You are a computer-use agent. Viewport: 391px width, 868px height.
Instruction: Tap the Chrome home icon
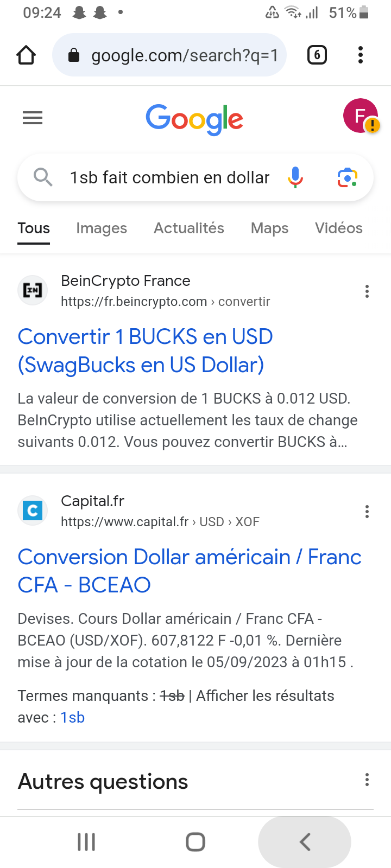click(x=26, y=55)
